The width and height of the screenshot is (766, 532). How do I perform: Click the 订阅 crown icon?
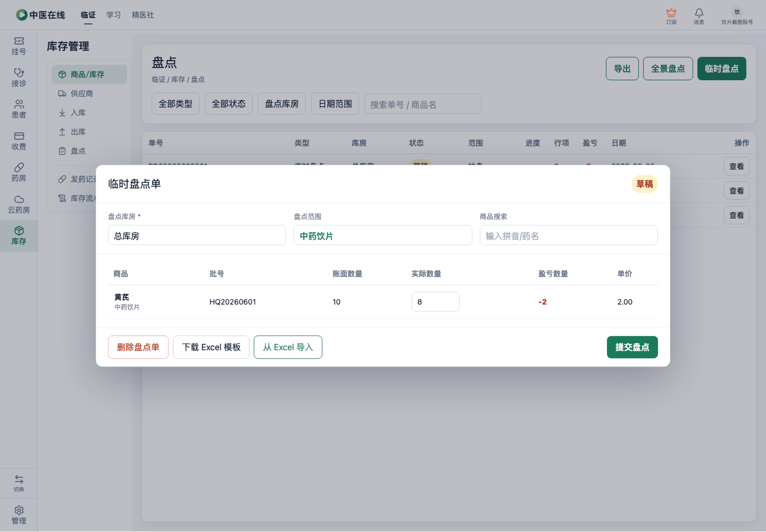pos(671,16)
